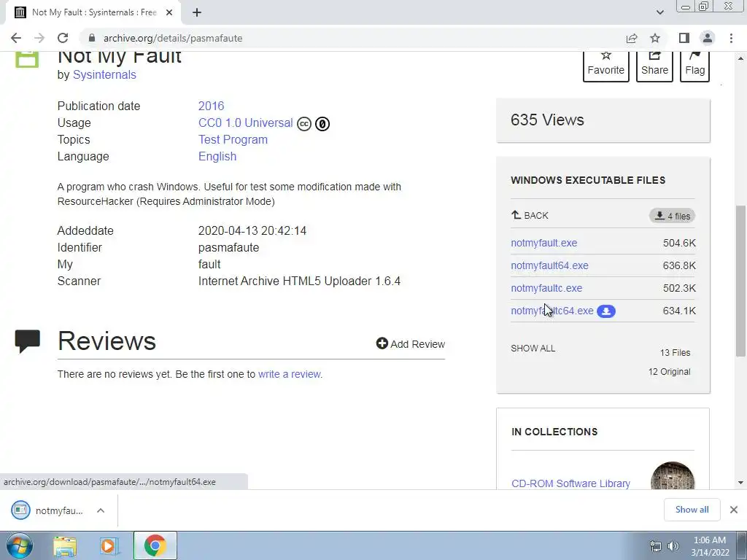The width and height of the screenshot is (747, 560).
Task: Open the Chrome three-dot menu
Action: click(731, 38)
